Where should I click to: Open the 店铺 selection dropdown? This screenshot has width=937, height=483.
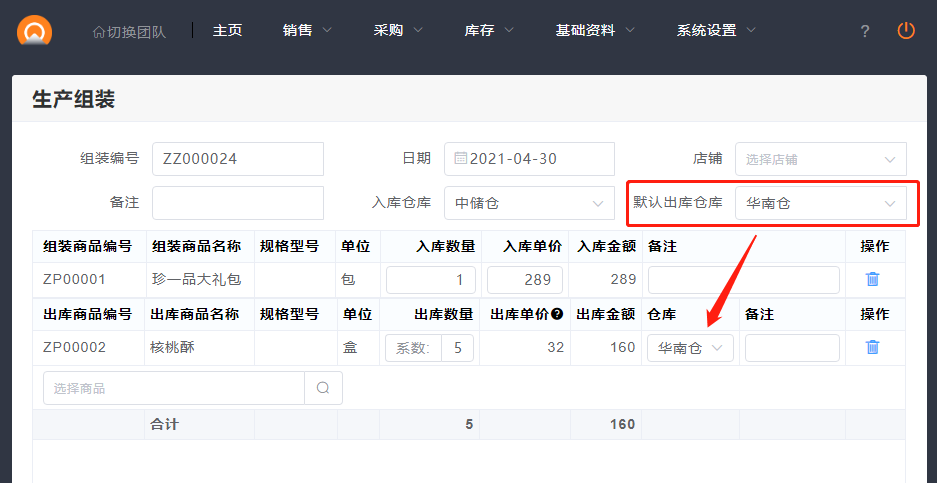coord(820,159)
